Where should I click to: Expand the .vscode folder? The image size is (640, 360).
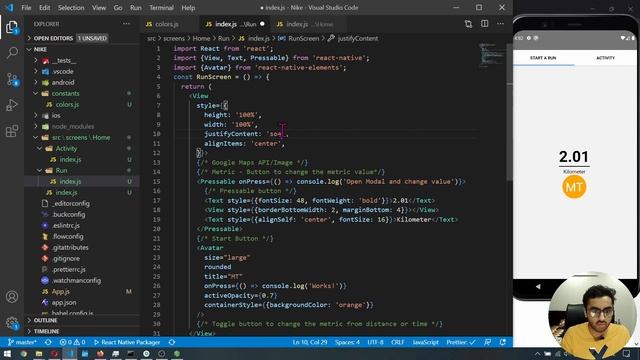(x=36, y=71)
